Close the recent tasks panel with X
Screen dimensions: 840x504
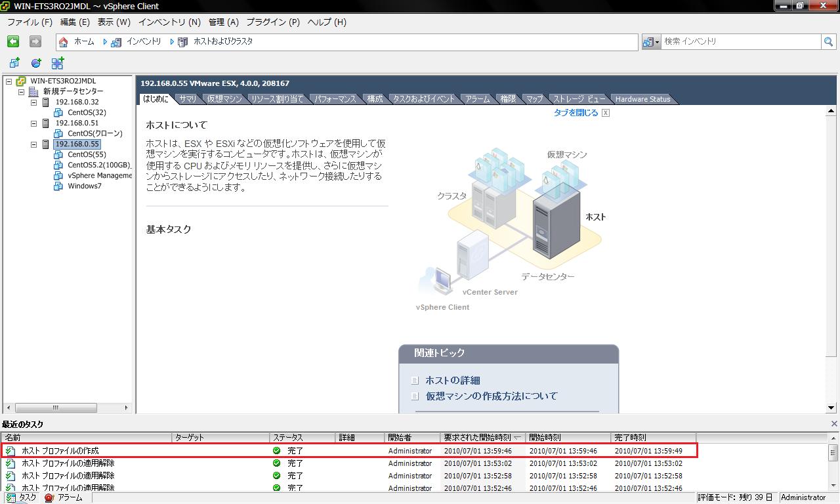834,424
